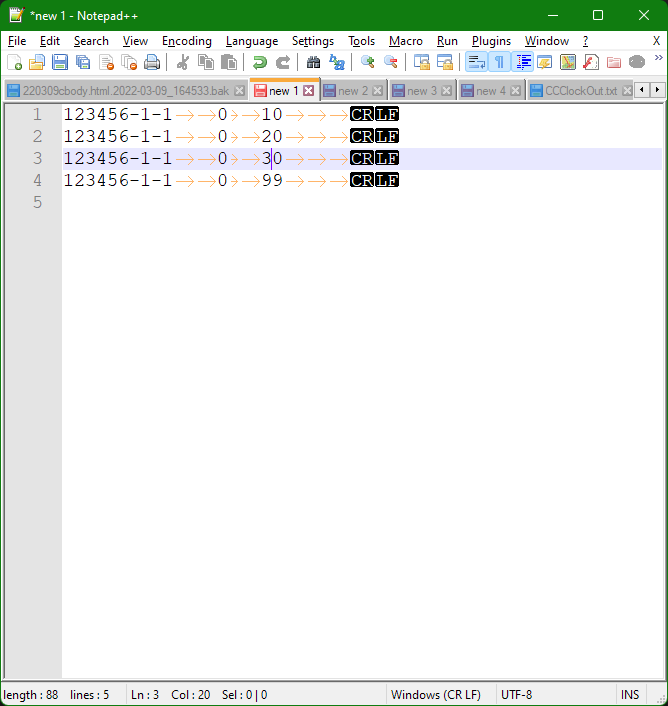This screenshot has width=668, height=706.
Task: Create a new file with the New icon
Action: 14,63
